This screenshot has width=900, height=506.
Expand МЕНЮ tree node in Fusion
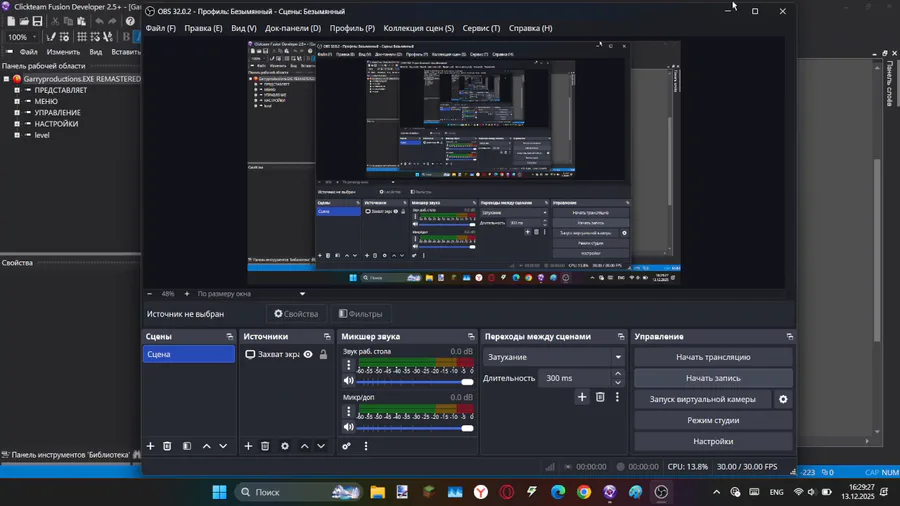(x=17, y=102)
